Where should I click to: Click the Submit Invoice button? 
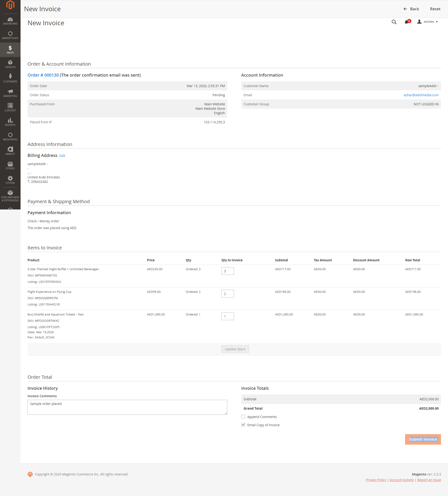point(423,439)
